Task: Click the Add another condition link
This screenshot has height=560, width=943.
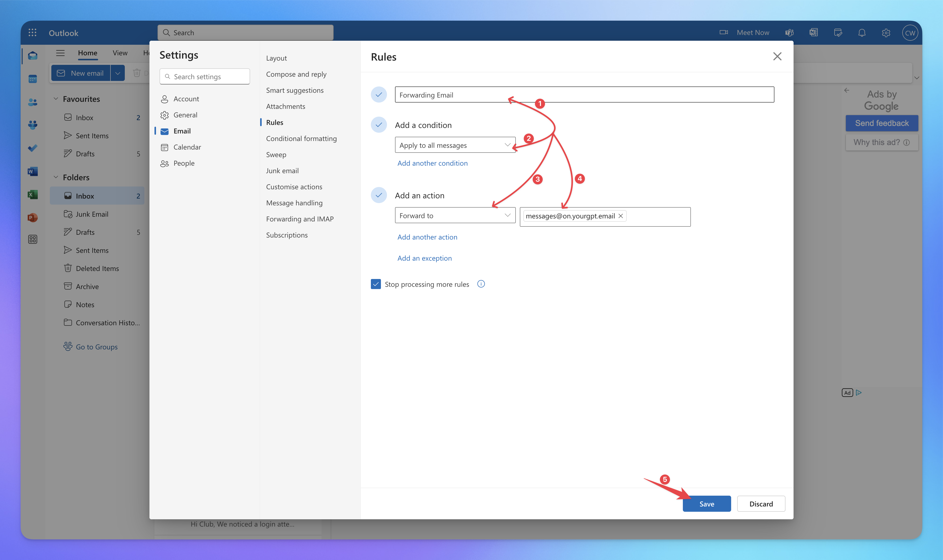Action: click(433, 163)
